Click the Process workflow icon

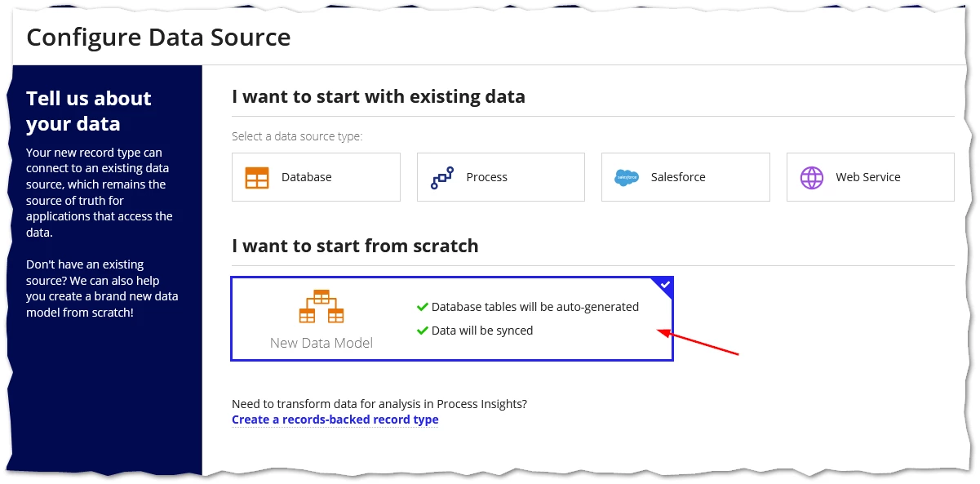coord(441,177)
